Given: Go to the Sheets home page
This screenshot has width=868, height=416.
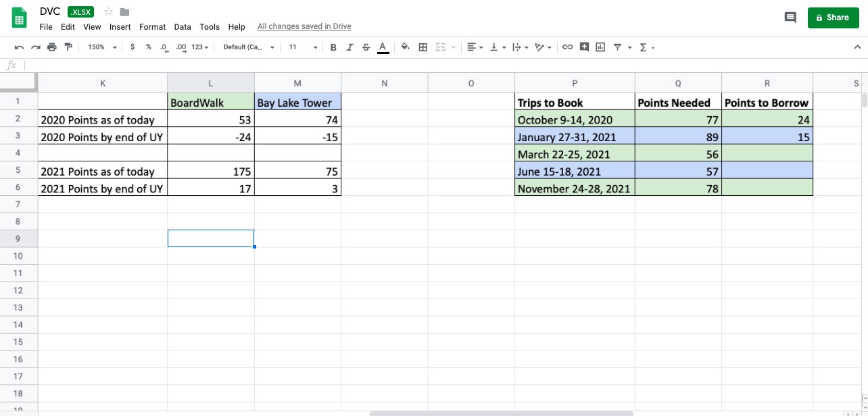Looking at the screenshot, I should (x=19, y=18).
